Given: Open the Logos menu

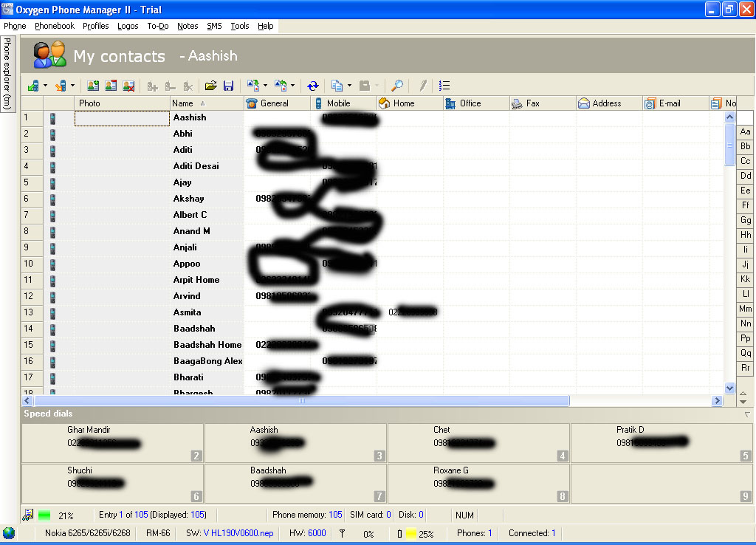Looking at the screenshot, I should 128,26.
